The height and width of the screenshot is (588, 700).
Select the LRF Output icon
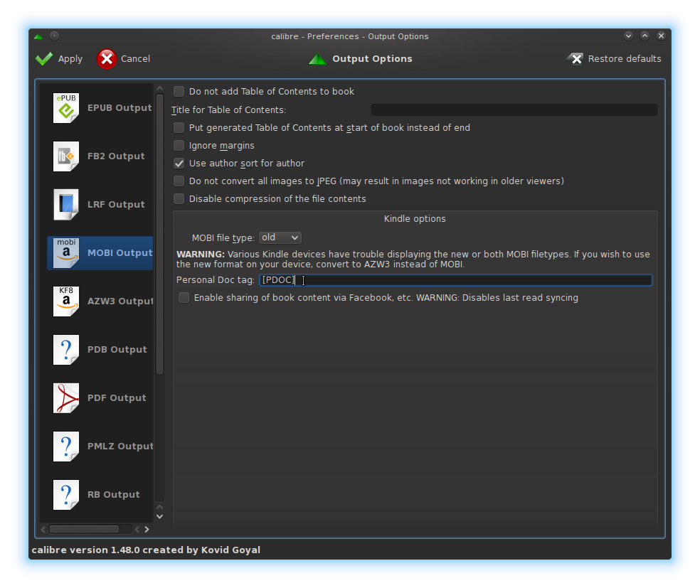(x=66, y=205)
